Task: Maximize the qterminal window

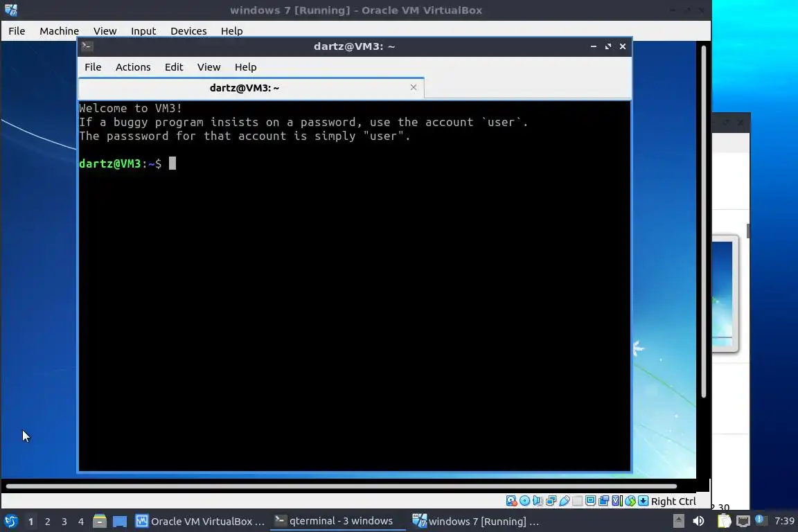Action: 608,46
